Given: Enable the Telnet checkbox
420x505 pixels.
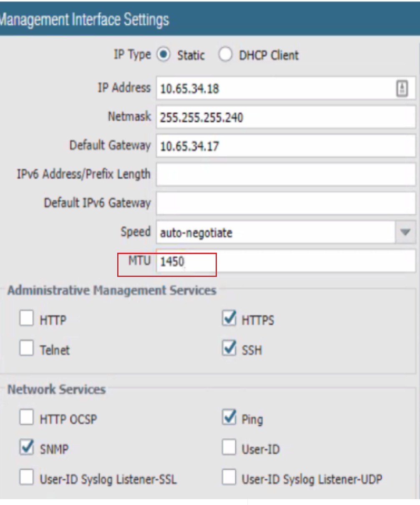Looking at the screenshot, I should (26, 349).
